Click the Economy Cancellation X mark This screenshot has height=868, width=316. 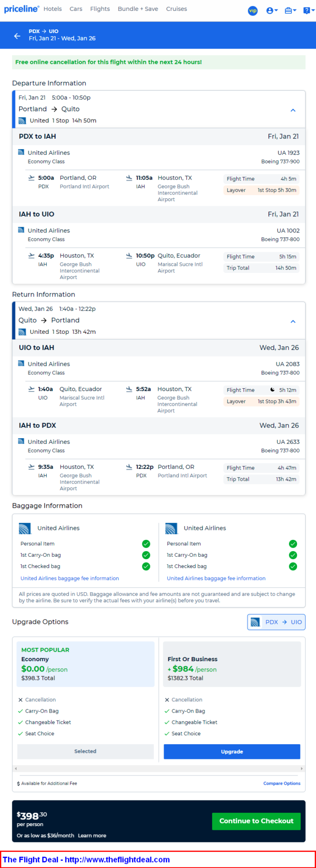(20, 700)
